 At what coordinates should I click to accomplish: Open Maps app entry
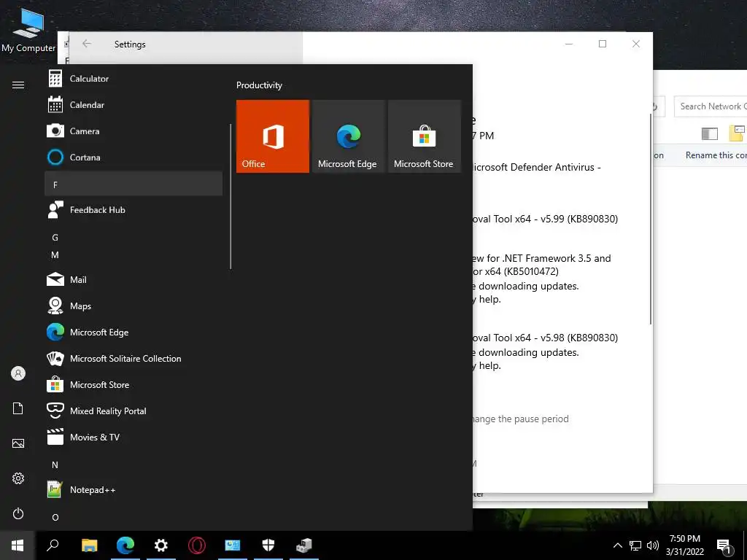point(133,306)
